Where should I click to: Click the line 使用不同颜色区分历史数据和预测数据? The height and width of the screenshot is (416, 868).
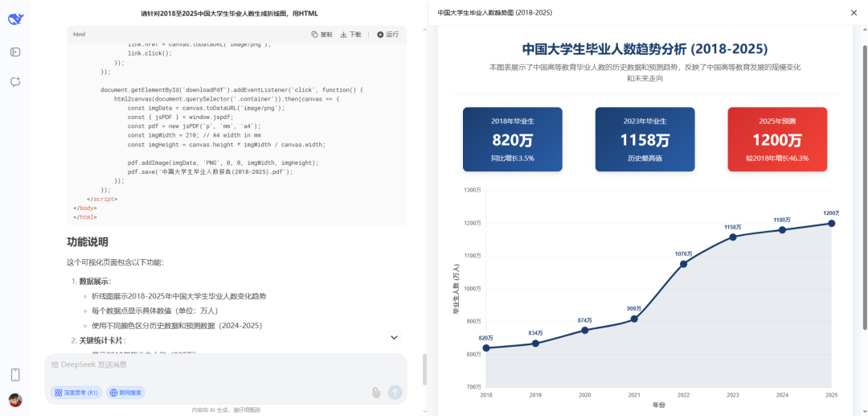tap(177, 325)
